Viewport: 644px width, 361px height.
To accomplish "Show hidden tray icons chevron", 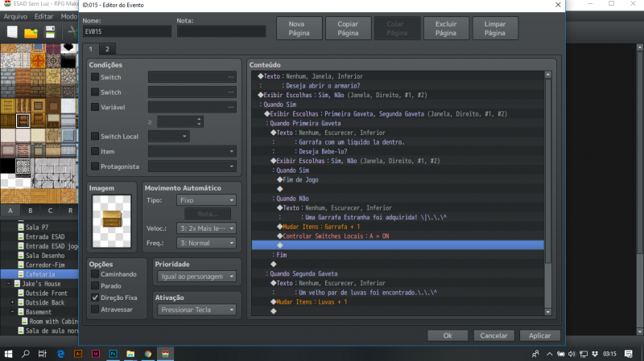I will click(549, 354).
